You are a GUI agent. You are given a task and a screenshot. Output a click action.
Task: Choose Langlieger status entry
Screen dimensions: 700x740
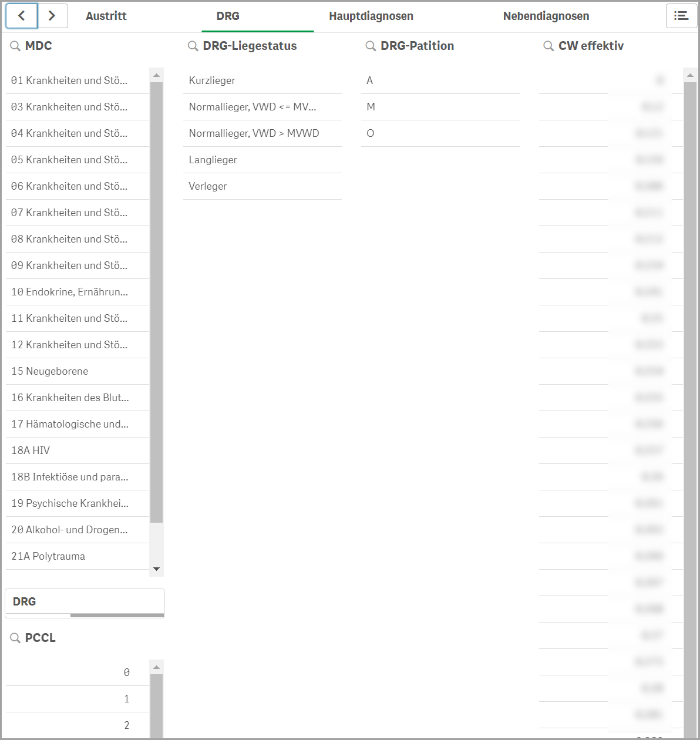pyautogui.click(x=213, y=160)
